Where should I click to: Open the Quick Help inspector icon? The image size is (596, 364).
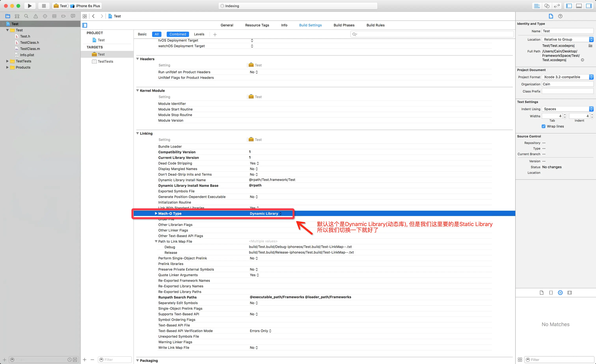pyautogui.click(x=560, y=16)
